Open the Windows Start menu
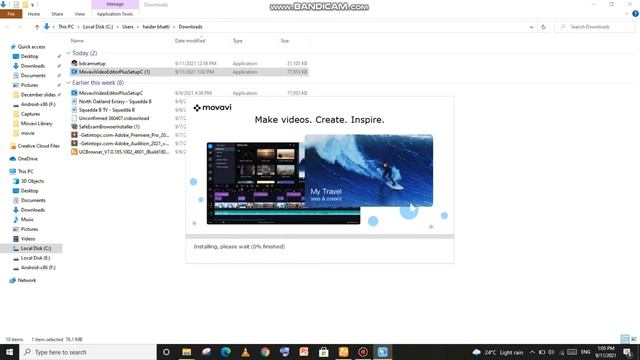 9,352
